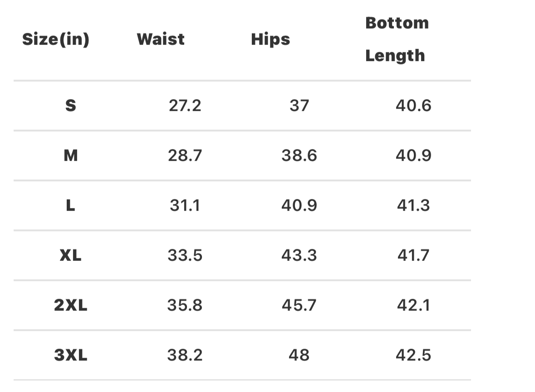Click the Waist column header
The image size is (535, 392).
coord(161,39)
